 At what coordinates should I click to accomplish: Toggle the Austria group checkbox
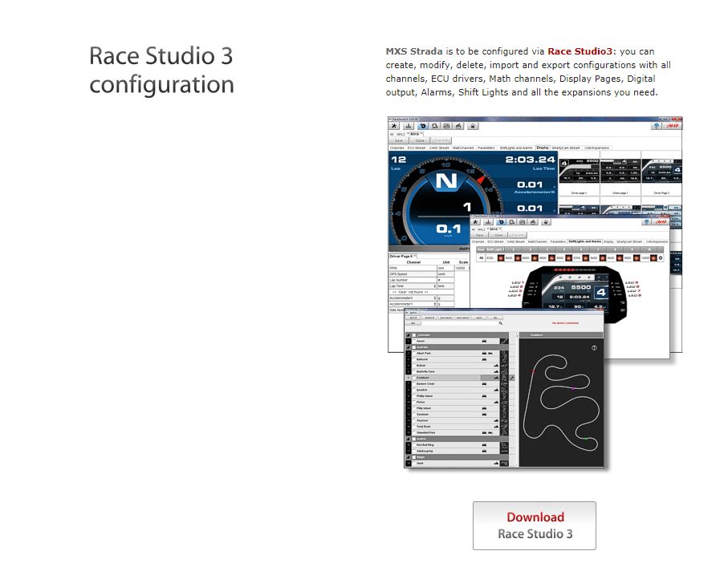414,439
